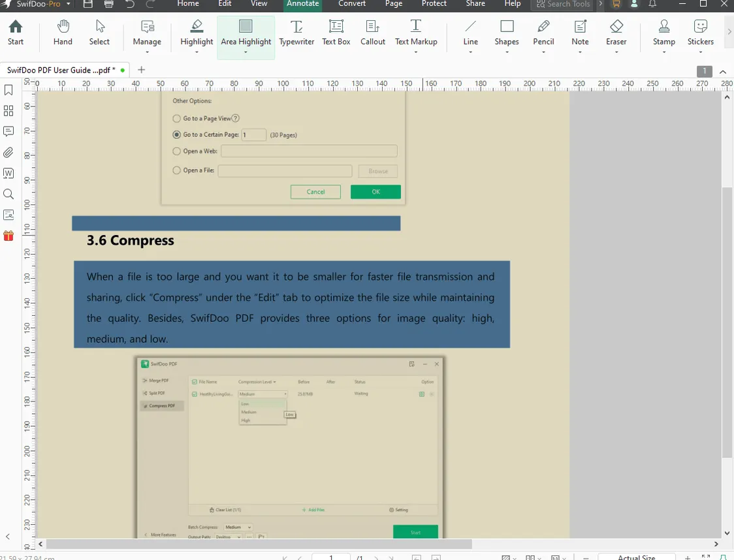
Task: Pick the Shapes tool
Action: (x=507, y=33)
